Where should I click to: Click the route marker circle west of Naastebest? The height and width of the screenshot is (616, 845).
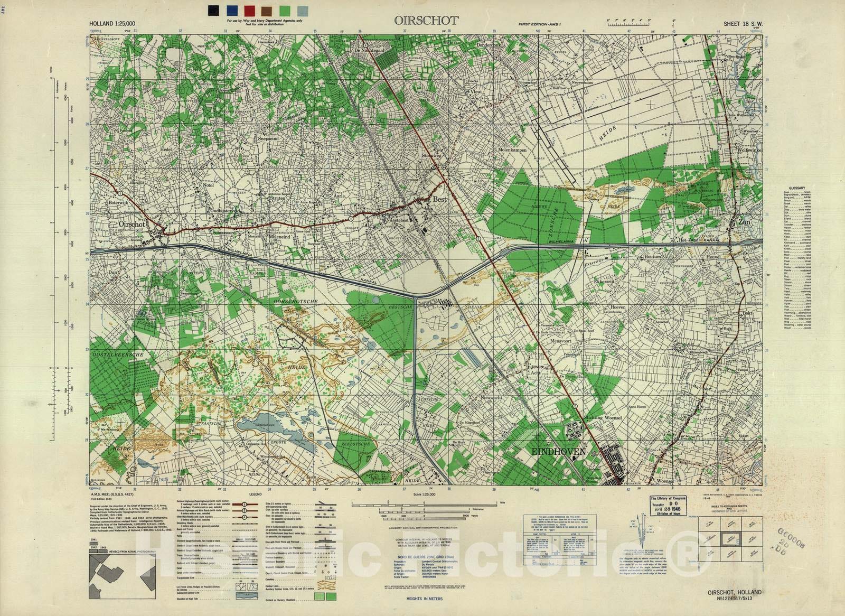click(x=351, y=218)
